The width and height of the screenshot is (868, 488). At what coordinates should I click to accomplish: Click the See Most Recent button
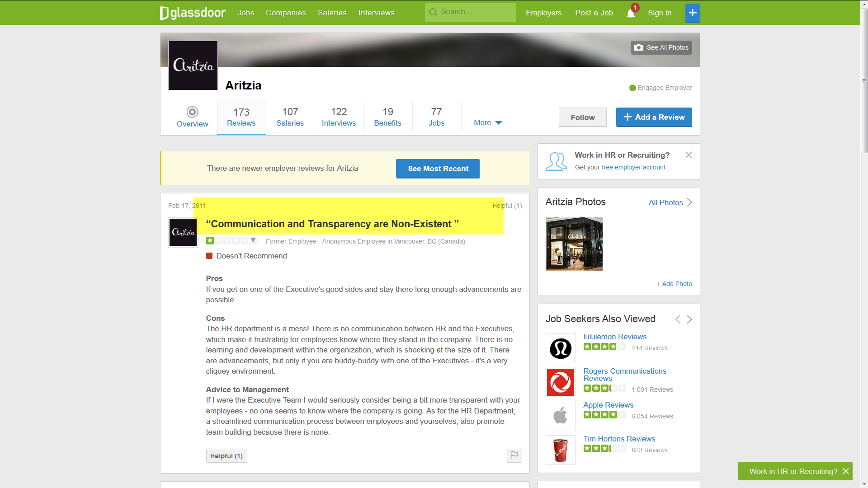point(437,169)
